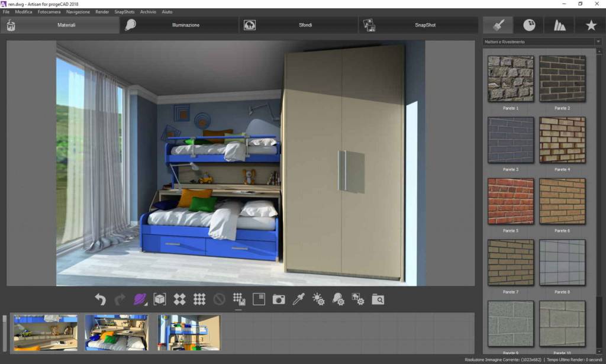Click the materials panel vertical scrollbar
The width and height of the screenshot is (606, 364).
pyautogui.click(x=599, y=201)
